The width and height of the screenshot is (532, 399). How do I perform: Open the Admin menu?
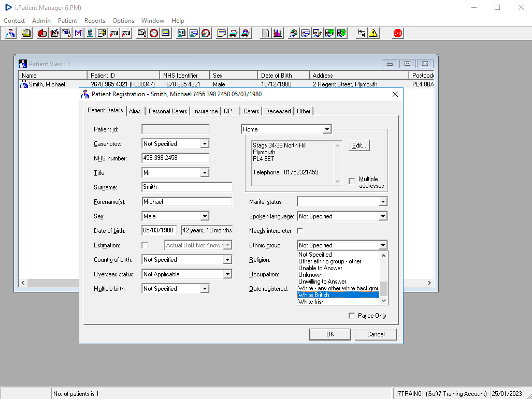[x=41, y=21]
